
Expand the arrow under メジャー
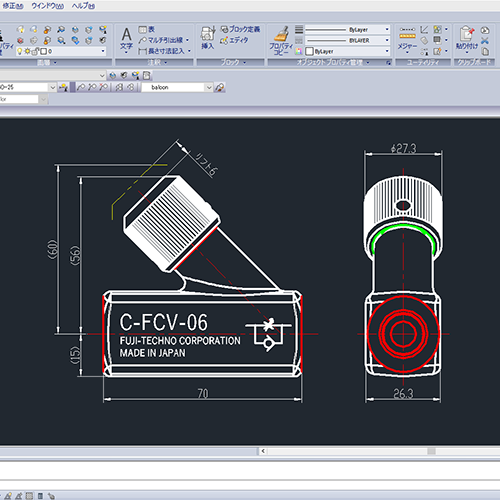click(x=407, y=53)
